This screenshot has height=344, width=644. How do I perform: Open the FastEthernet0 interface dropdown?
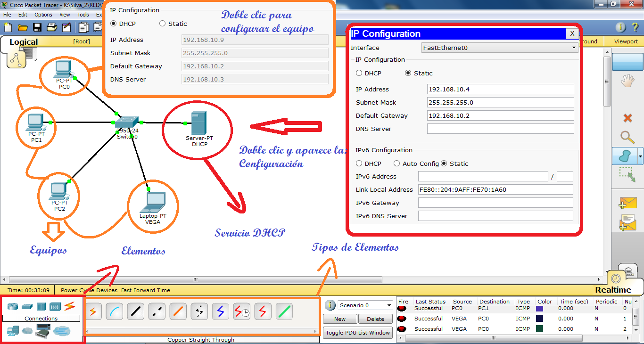tap(500, 48)
